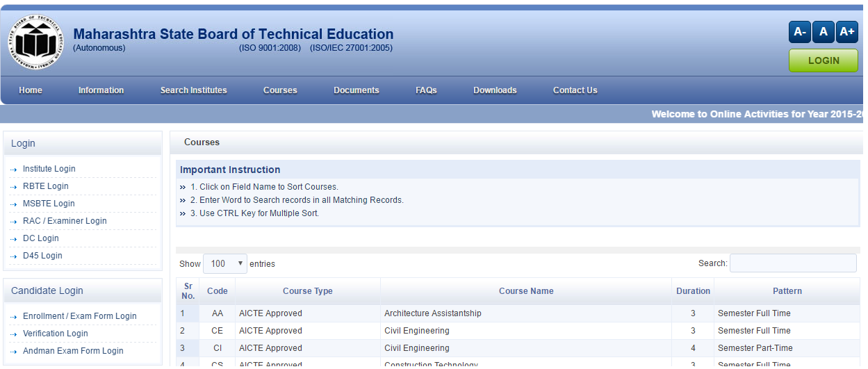Decrease font size with A- button
The height and width of the screenshot is (369, 868).
tap(800, 32)
